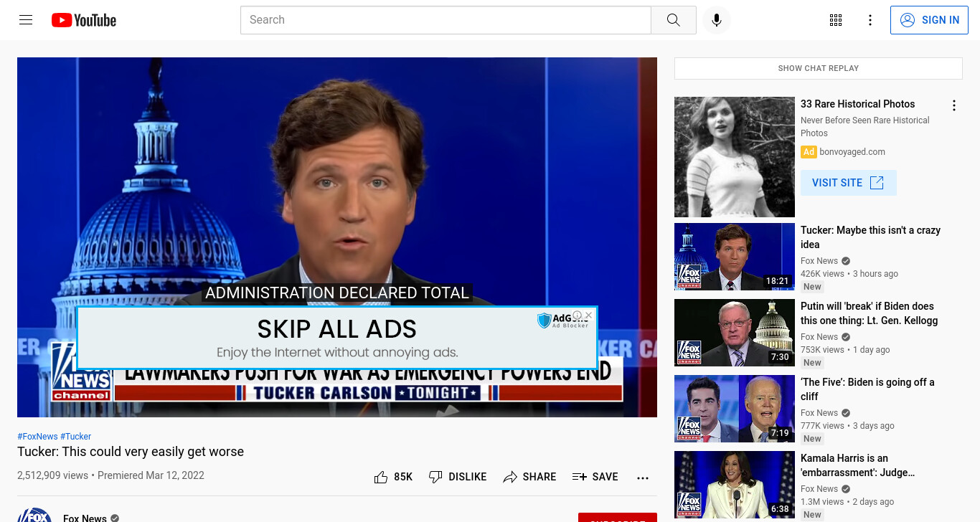Open options menu for 33 Rare Historical Photos ad
Screen dimensions: 980x522
[954, 106]
